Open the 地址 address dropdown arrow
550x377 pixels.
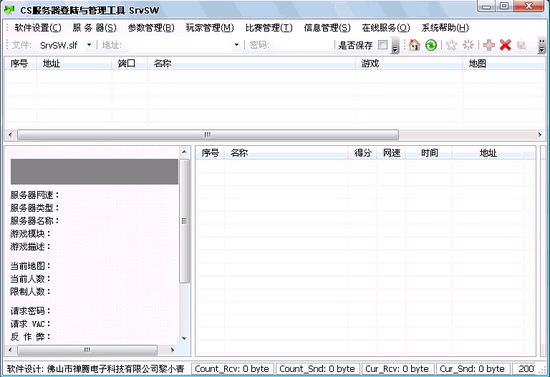click(x=236, y=45)
